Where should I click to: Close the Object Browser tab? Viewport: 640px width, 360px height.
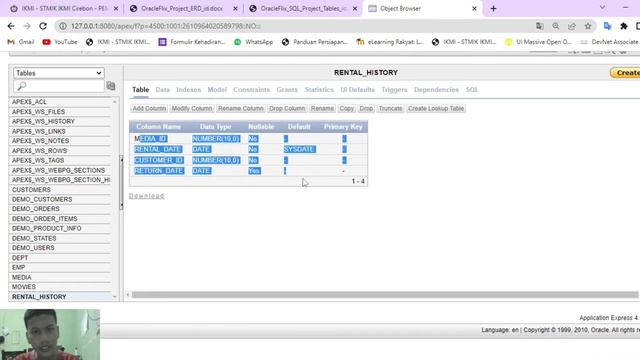coord(474,9)
